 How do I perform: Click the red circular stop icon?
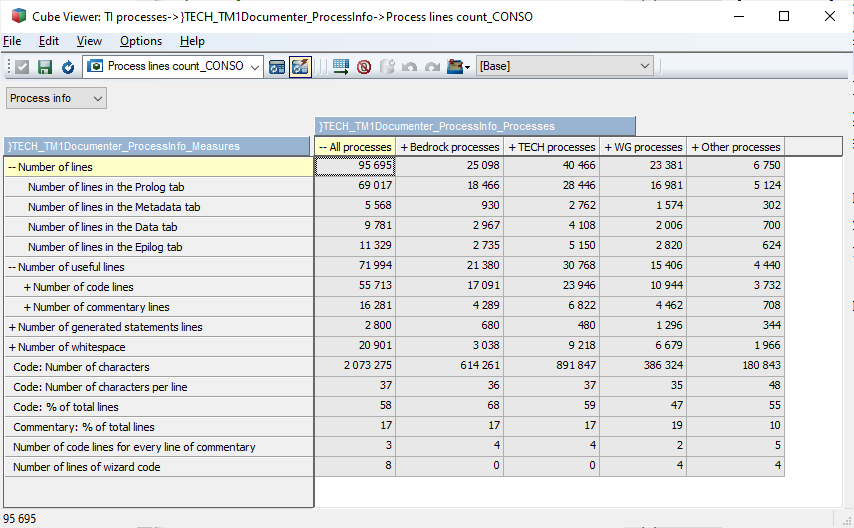pos(364,67)
